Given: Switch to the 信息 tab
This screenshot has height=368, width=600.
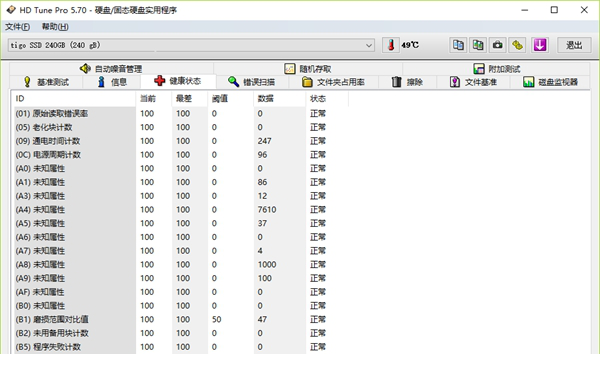Looking at the screenshot, I should tap(112, 82).
